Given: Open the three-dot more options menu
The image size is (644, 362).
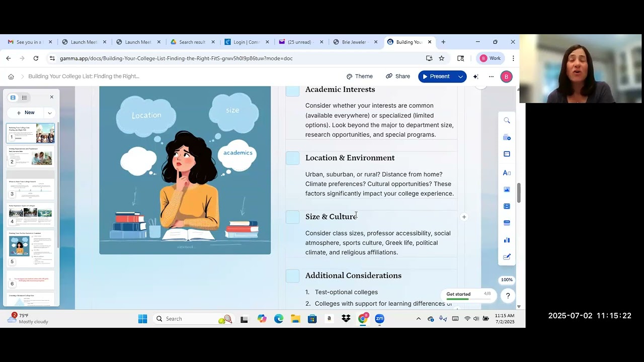Looking at the screenshot, I should coord(491,76).
